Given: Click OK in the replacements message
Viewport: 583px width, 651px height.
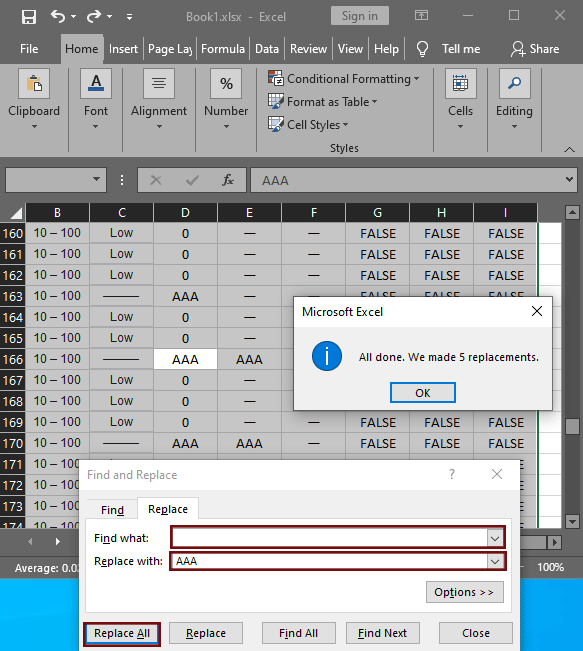Looking at the screenshot, I should click(423, 393).
